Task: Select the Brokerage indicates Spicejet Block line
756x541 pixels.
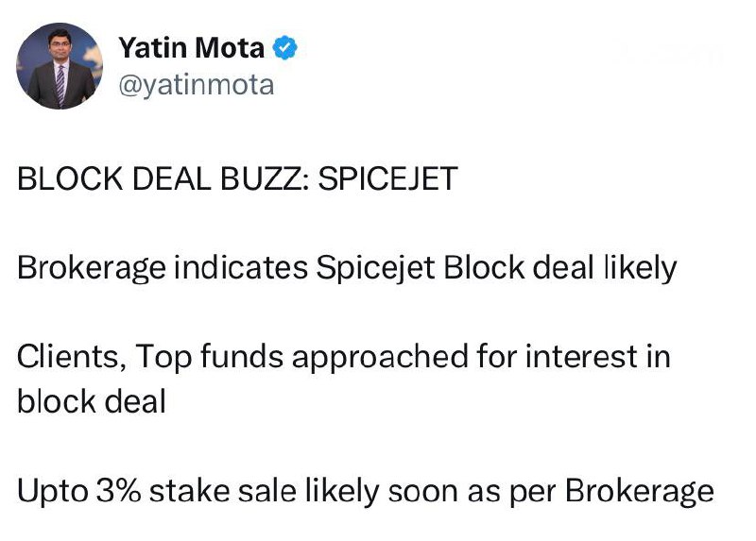Action: pos(347,268)
